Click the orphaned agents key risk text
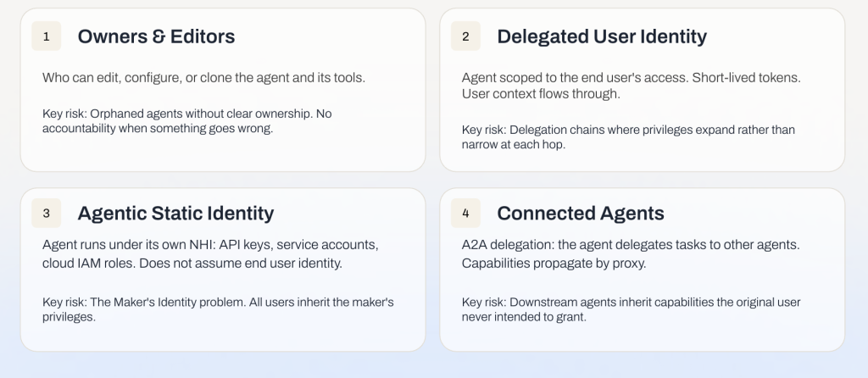Screen dimensions: 868x378 pos(187,121)
